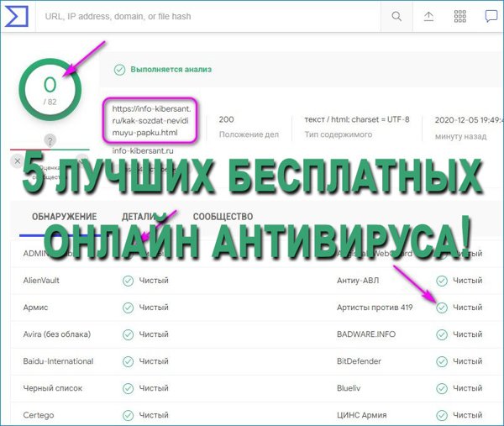Switch to the ОБНАРУЖЕНИЕ tab
504x426 pixels.
point(65,217)
